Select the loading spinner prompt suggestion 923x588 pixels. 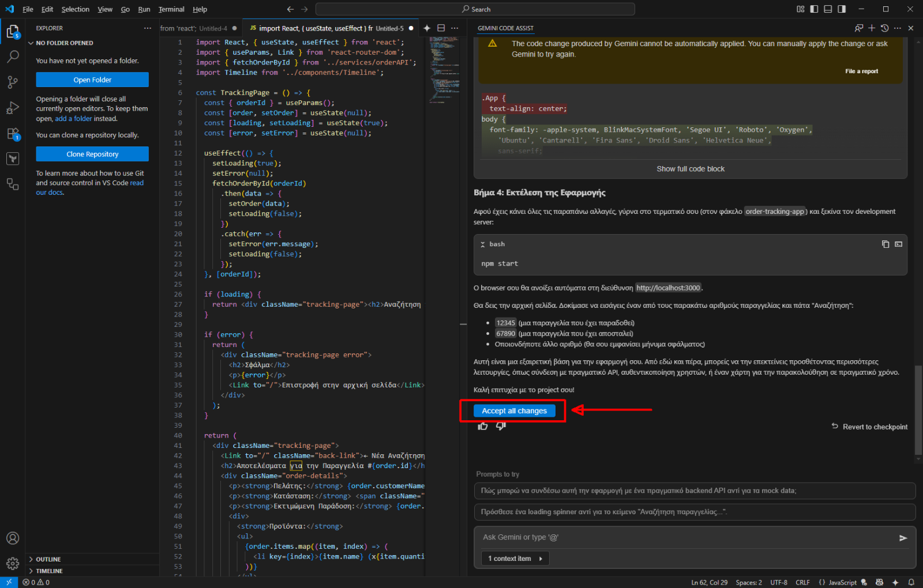coord(695,512)
